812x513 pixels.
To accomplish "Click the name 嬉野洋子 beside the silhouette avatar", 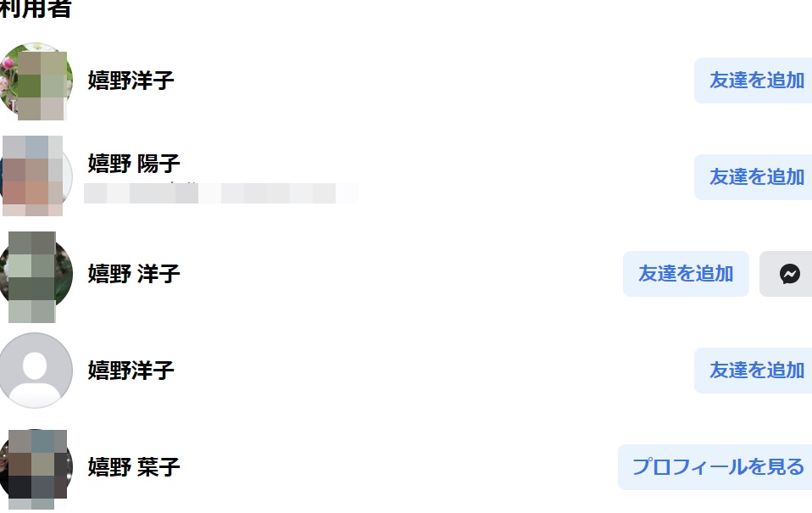I will pos(131,371).
